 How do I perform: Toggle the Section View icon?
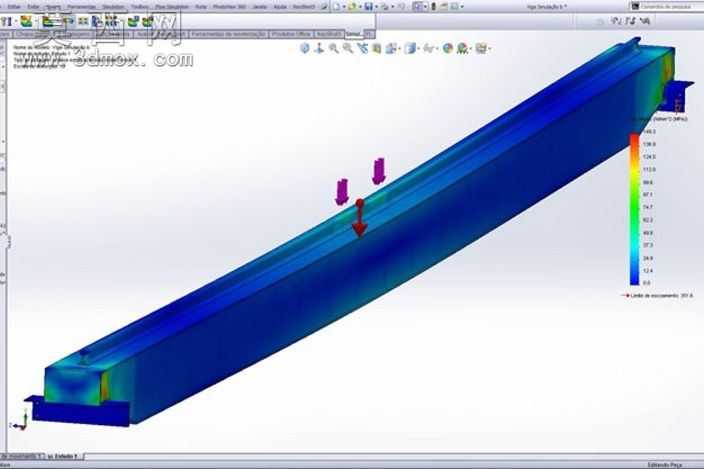click(377, 48)
